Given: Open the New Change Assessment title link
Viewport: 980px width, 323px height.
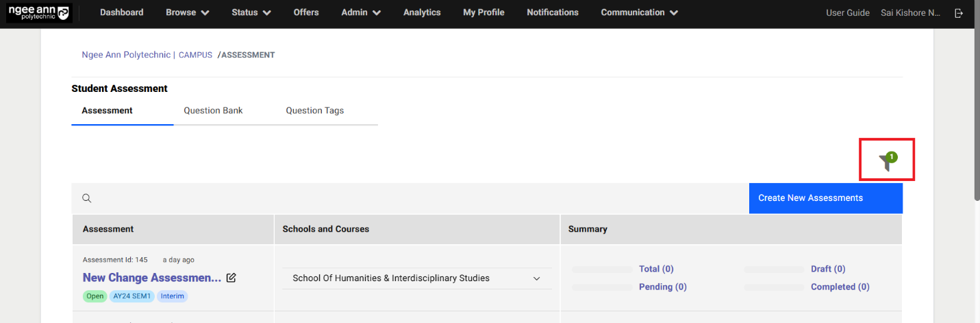Looking at the screenshot, I should [x=151, y=278].
